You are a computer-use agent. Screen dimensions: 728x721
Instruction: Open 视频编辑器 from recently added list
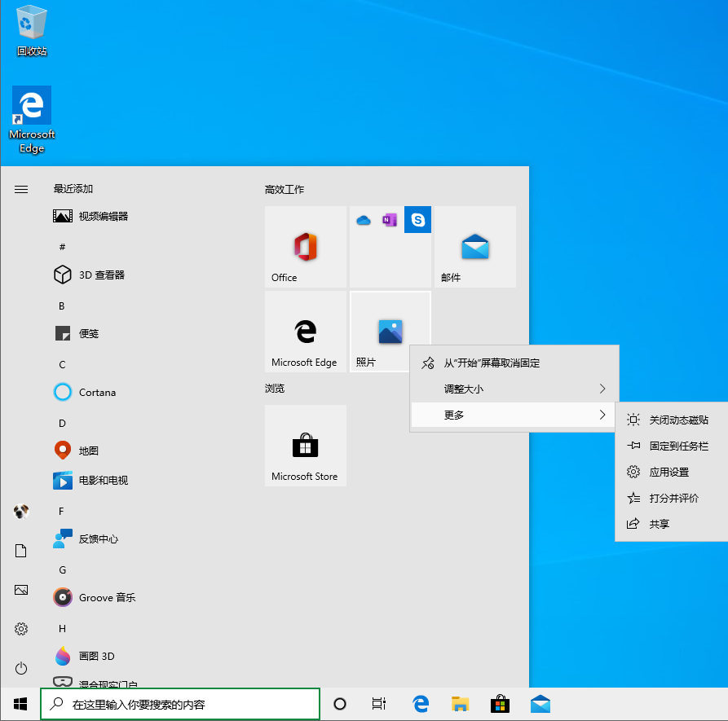[x=91, y=216]
